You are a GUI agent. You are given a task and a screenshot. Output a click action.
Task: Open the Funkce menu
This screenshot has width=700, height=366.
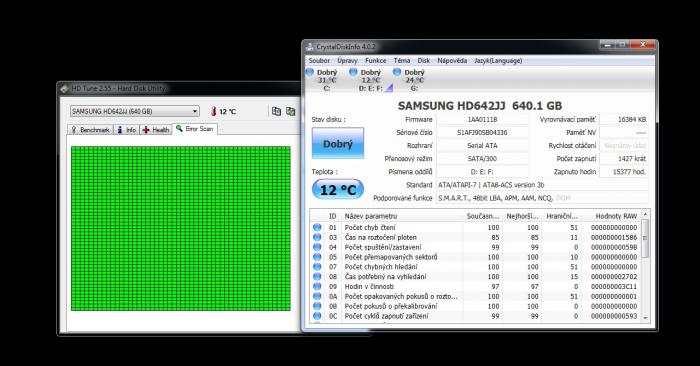[x=375, y=61]
